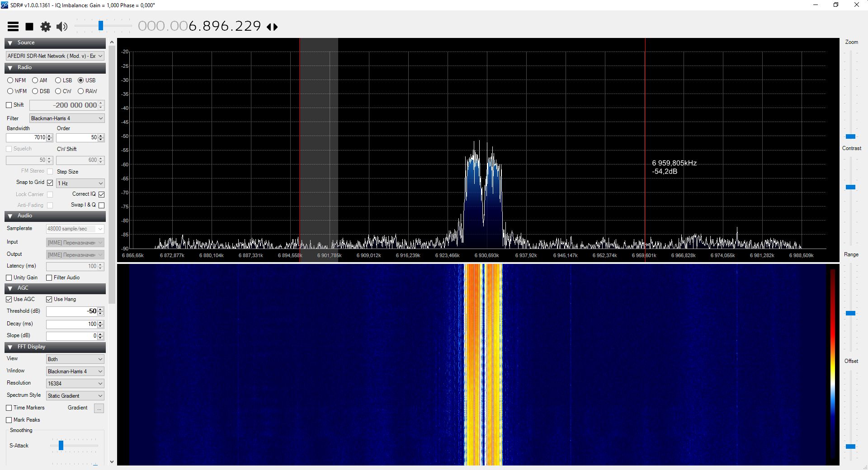Image resolution: width=868 pixels, height=470 pixels.
Task: Toggle the Correct IQ checkbox
Action: (x=102, y=194)
